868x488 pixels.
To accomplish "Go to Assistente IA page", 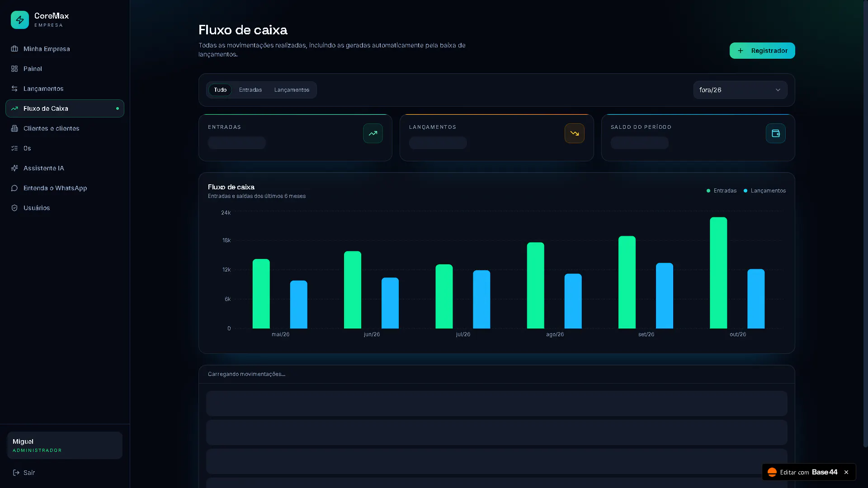I will point(65,168).
